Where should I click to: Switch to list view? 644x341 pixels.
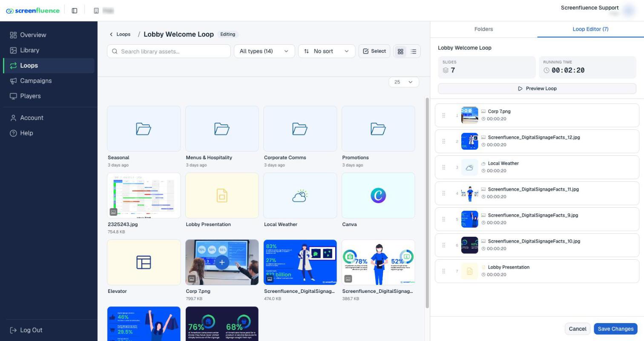[x=414, y=52]
